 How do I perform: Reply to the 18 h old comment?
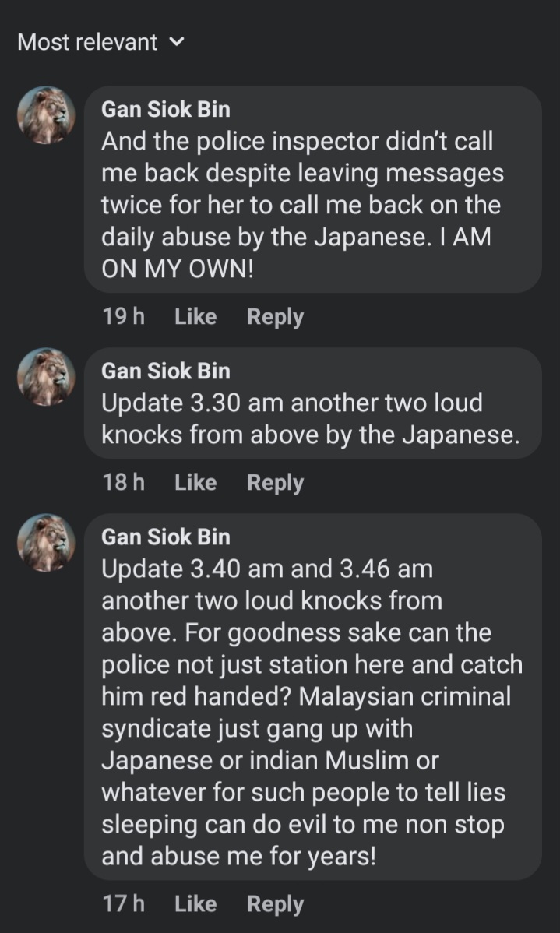click(275, 483)
